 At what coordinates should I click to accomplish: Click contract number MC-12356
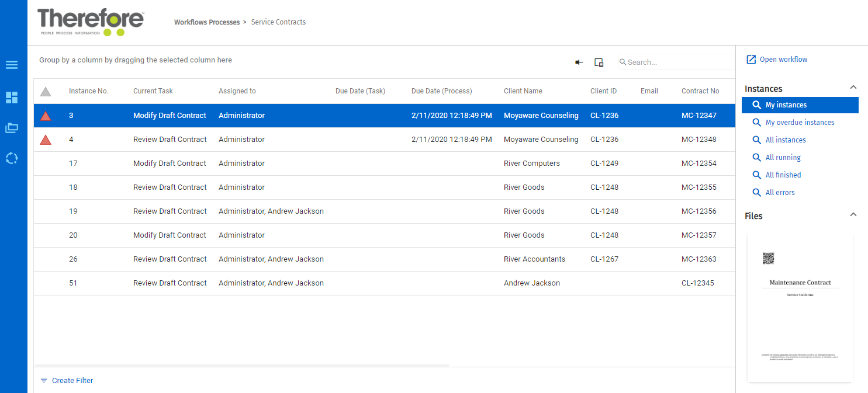pyautogui.click(x=699, y=211)
